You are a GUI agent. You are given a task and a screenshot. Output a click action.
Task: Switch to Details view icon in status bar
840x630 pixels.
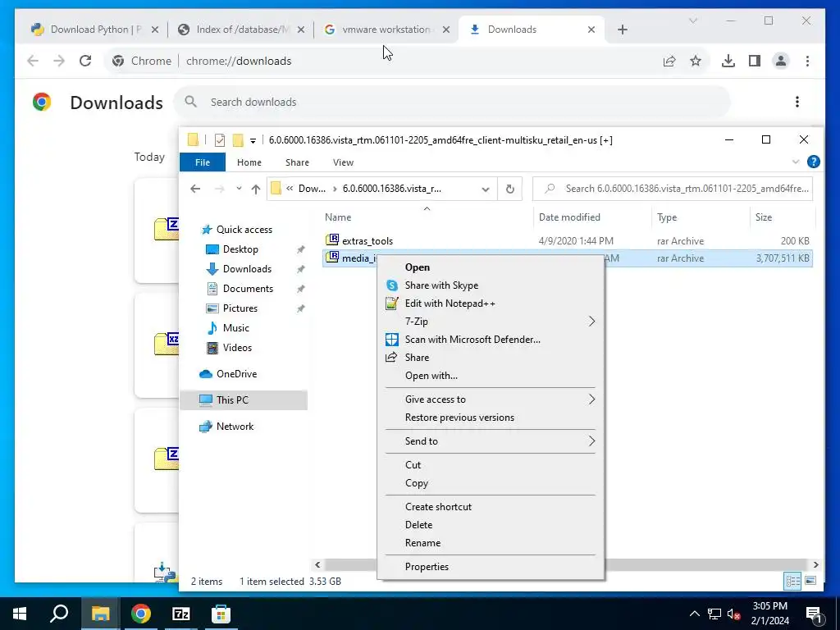coord(793,581)
